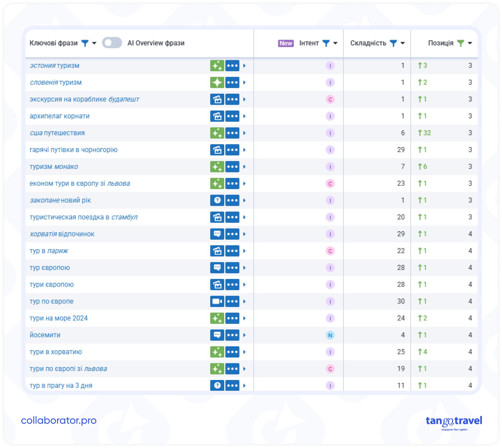Open the Позиція dropdown arrow

coord(470,43)
